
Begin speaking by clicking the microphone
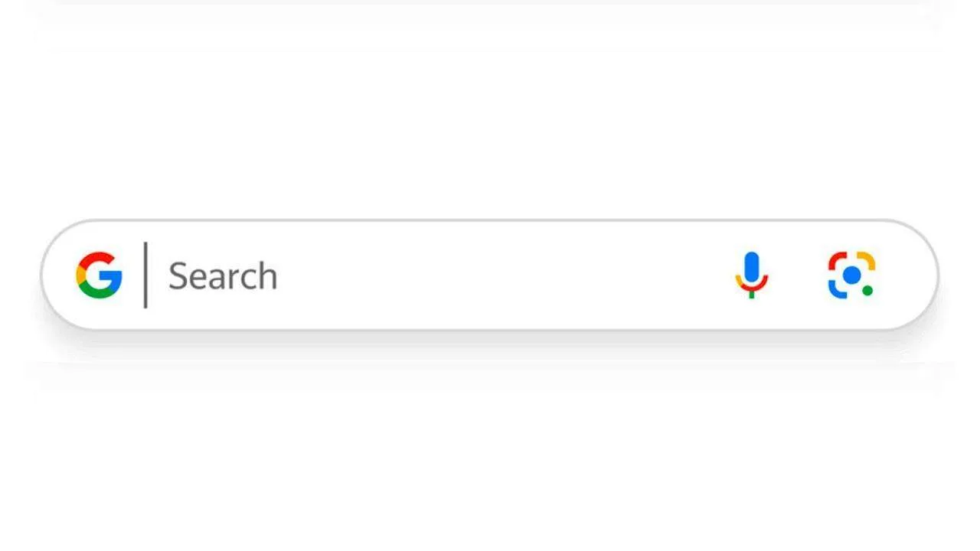752,275
